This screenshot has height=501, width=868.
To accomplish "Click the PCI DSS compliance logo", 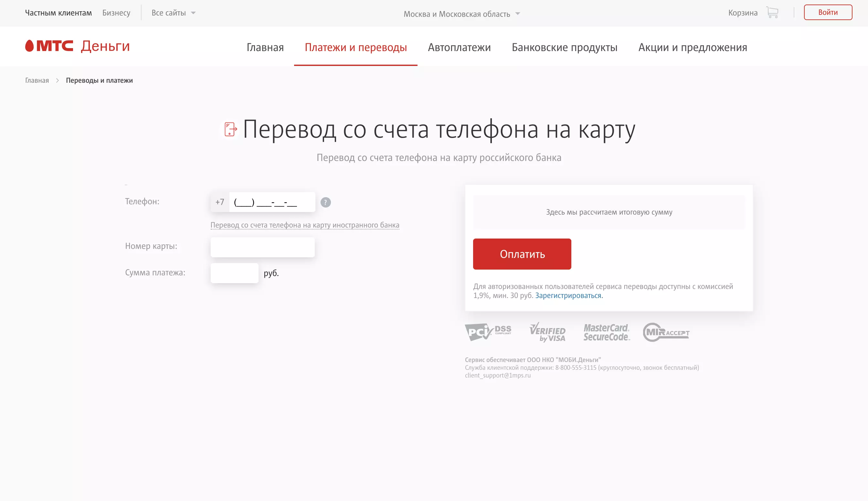I will (488, 332).
